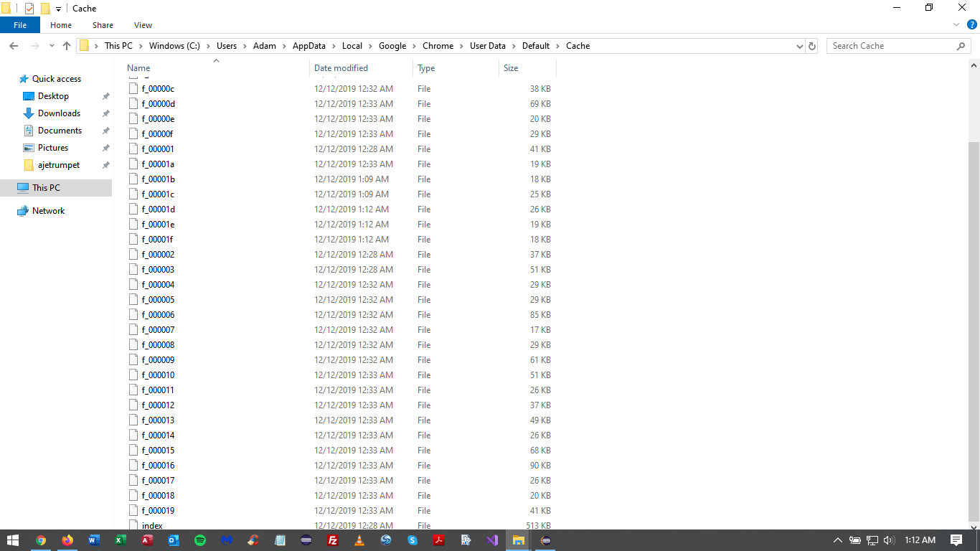980x551 pixels.
Task: Open the address bar history dropdown
Action: (x=800, y=46)
